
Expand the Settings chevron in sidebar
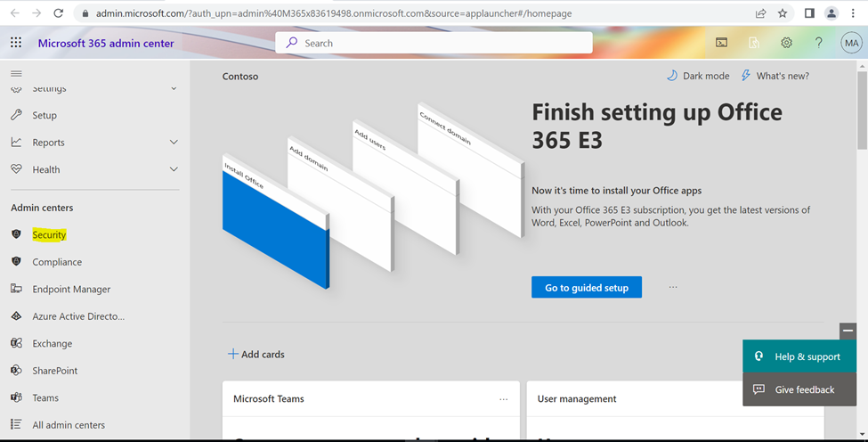click(174, 88)
